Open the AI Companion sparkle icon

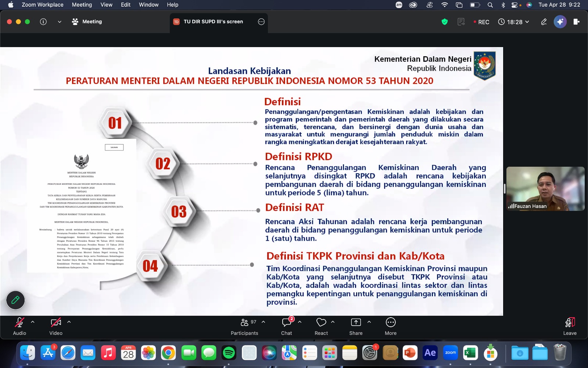(560, 22)
